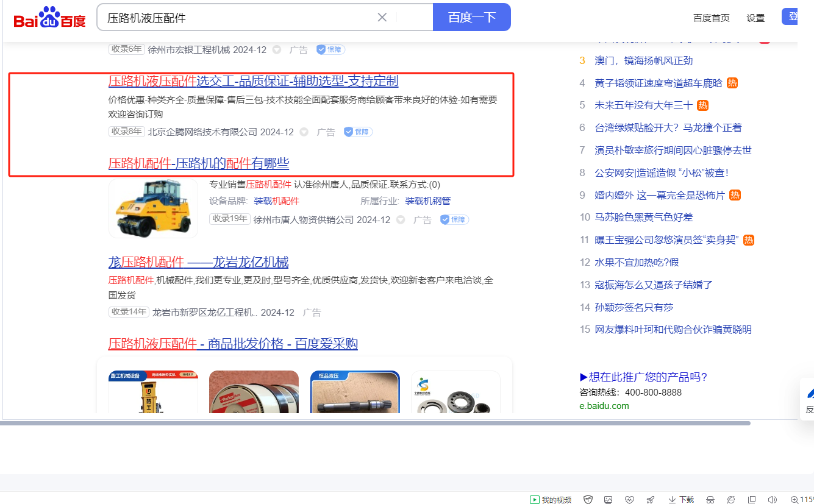This screenshot has height=504, width=814.
Task: Open result 龙压路机配件 ——龙岩龙亿机械
Action: click(199, 263)
